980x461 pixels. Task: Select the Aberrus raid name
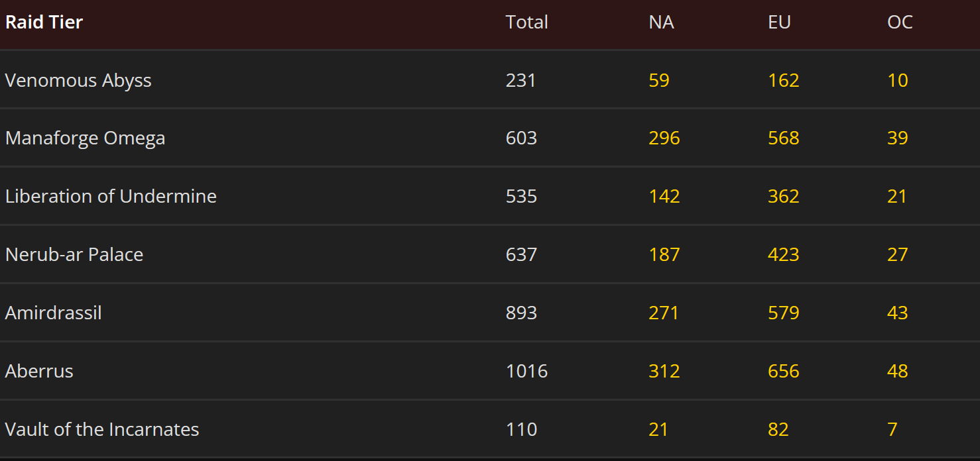(x=39, y=371)
